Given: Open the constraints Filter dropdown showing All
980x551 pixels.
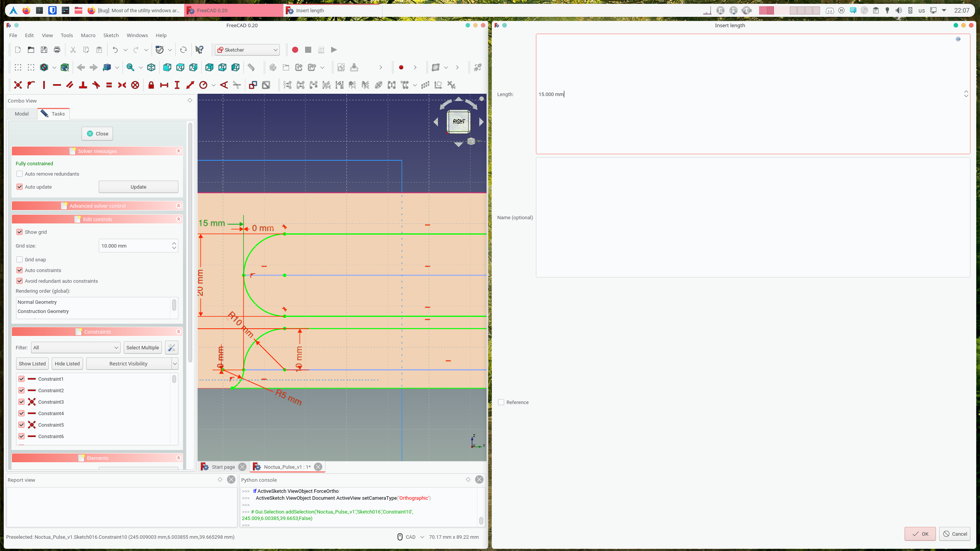Looking at the screenshot, I should tap(75, 347).
